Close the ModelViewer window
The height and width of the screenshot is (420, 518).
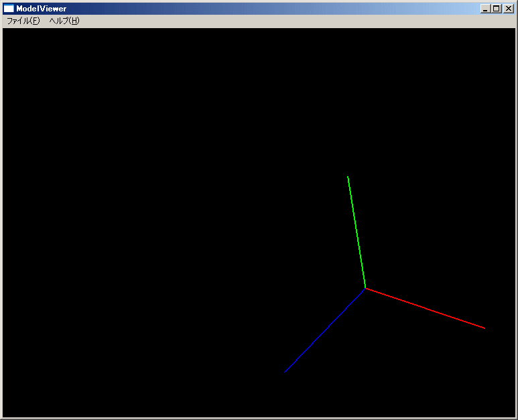pos(509,9)
